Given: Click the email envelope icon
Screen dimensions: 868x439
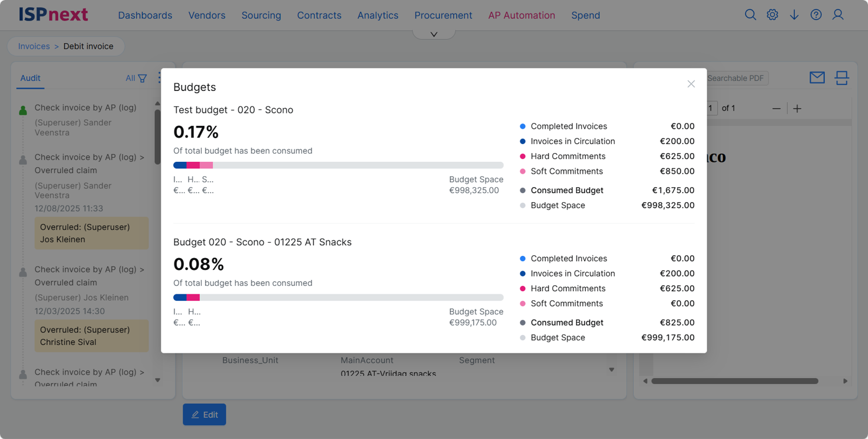Looking at the screenshot, I should coord(817,77).
